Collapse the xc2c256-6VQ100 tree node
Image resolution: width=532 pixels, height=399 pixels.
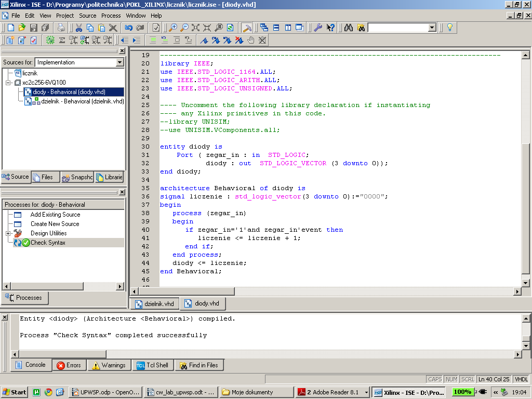click(8, 83)
